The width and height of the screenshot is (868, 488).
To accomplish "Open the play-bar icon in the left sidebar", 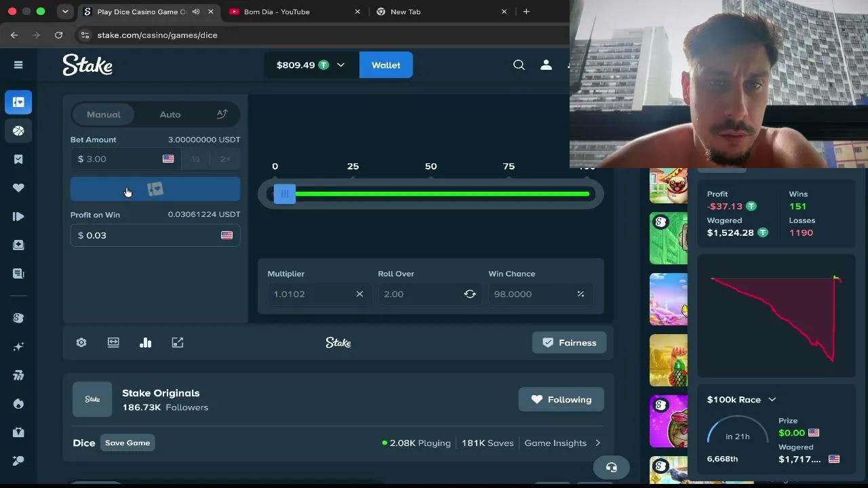I will 18,216.
